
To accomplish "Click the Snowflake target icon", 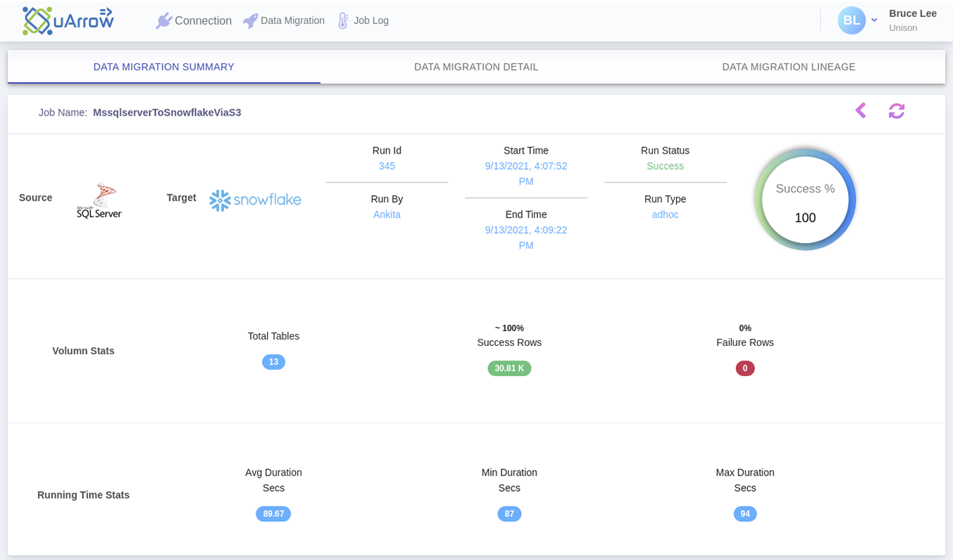I will click(x=255, y=199).
